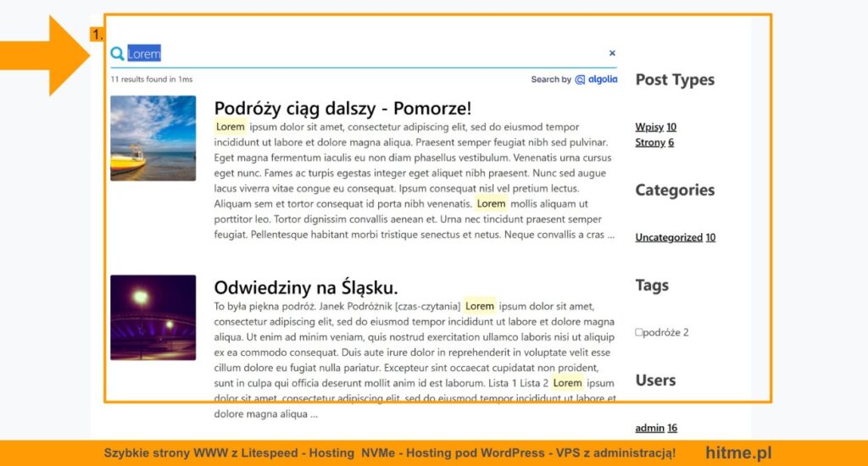Click the hitme.pl footer text

pyautogui.click(x=738, y=452)
